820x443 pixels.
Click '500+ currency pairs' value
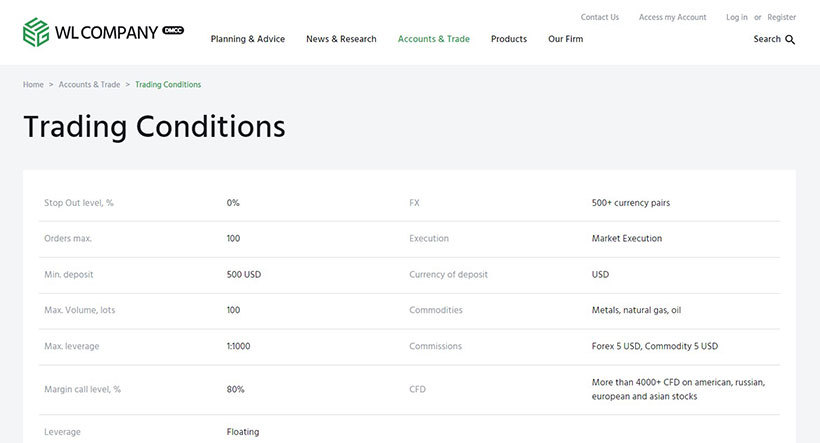coord(631,203)
